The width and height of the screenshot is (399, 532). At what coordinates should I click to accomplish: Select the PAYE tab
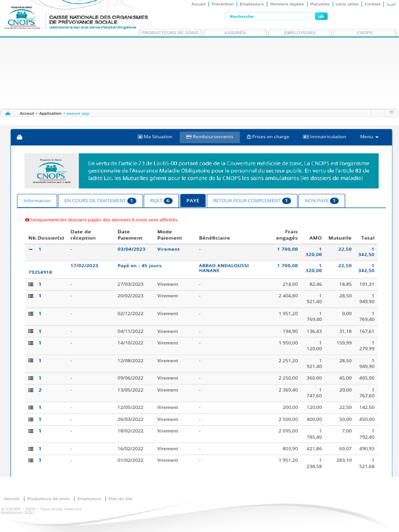pos(193,201)
